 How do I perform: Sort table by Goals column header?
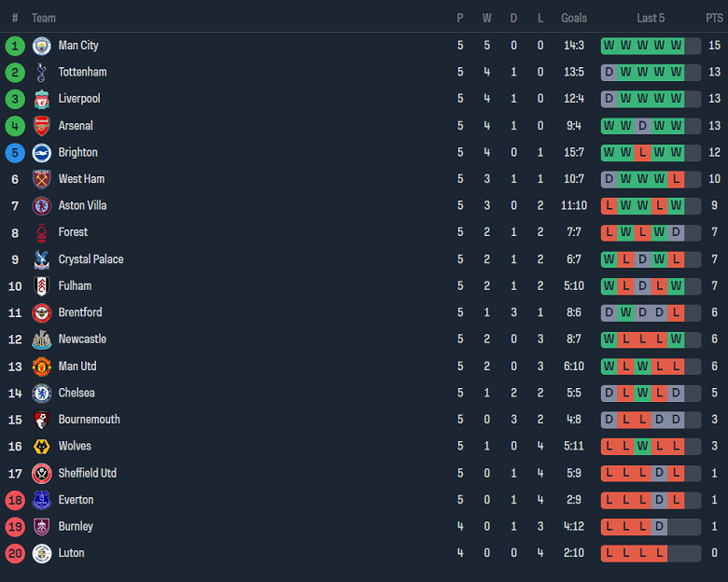(x=574, y=18)
